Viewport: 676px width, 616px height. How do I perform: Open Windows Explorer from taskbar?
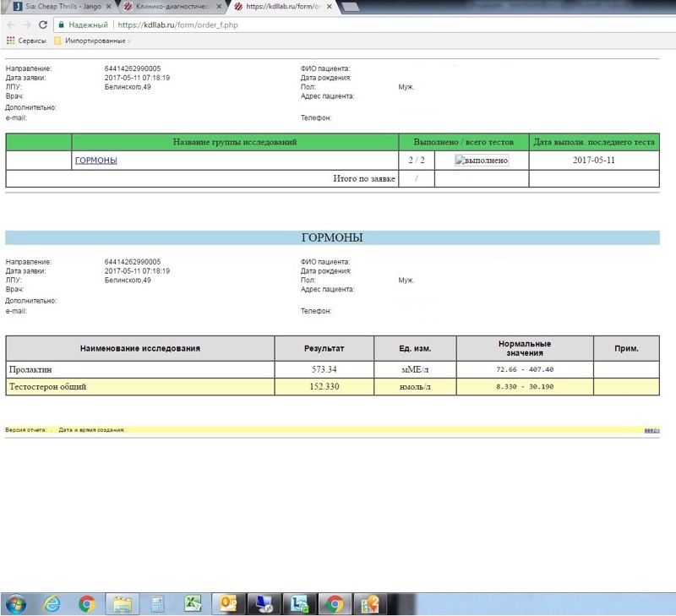[122, 603]
